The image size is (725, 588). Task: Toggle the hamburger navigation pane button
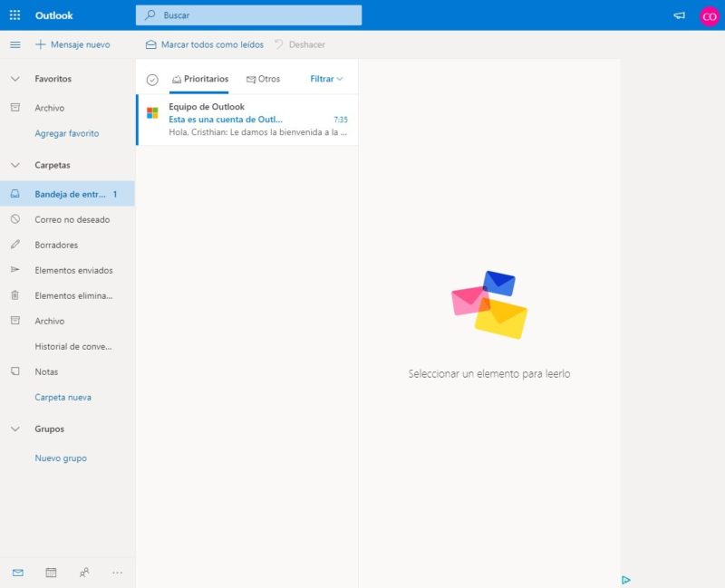point(15,44)
